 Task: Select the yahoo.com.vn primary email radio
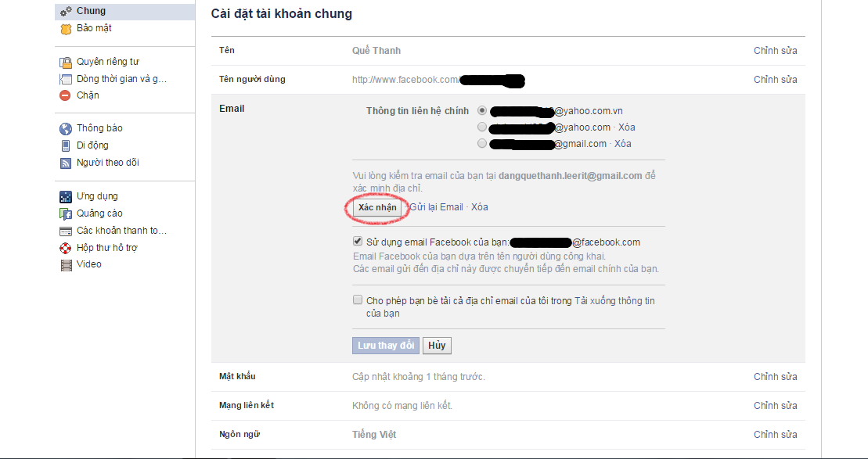(482, 110)
